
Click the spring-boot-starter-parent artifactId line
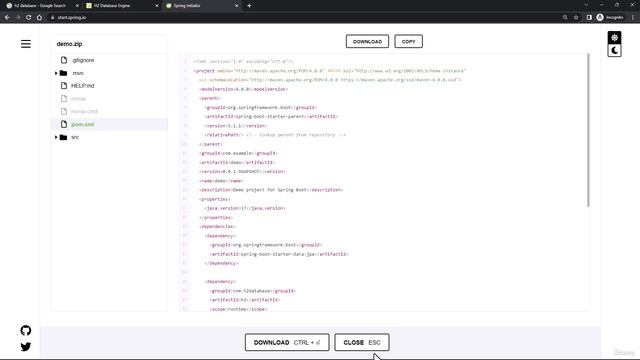(x=271, y=116)
